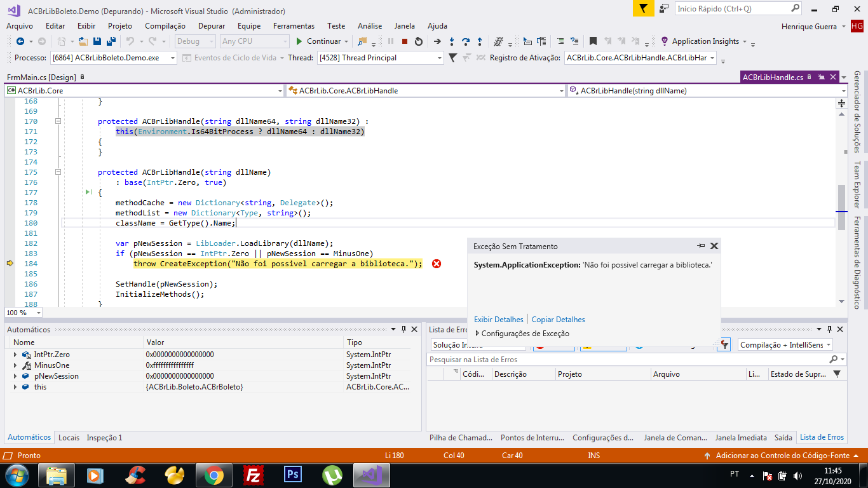868x488 pixels.
Task: Pin the Lista de Erros panel
Action: (829, 329)
